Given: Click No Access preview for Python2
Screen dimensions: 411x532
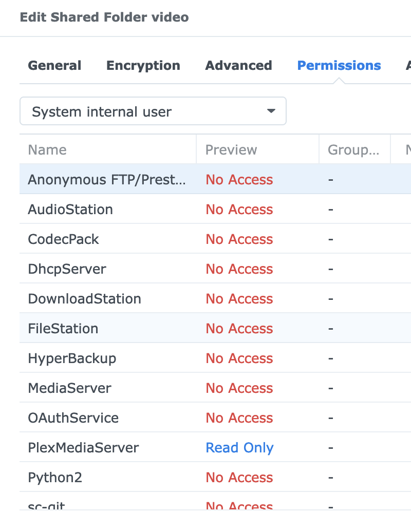Looking at the screenshot, I should click(239, 478).
